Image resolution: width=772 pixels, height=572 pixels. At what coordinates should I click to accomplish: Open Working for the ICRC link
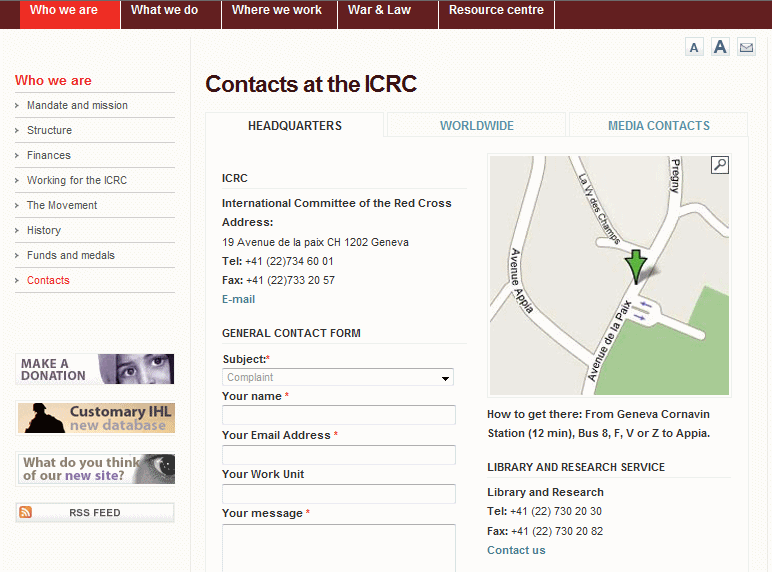(x=77, y=180)
